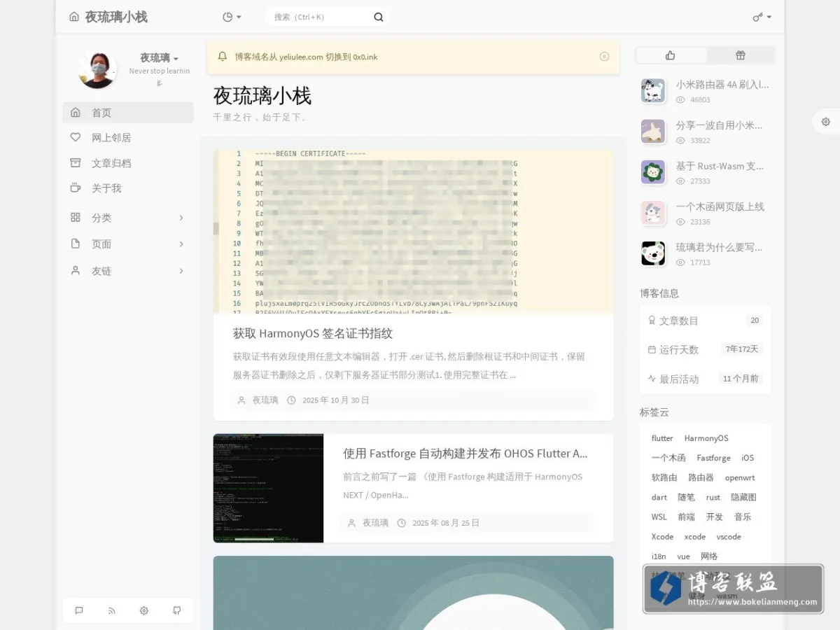Open the 夜琉璃小栈 site title link
840x630 pixels.
pyautogui.click(x=108, y=17)
